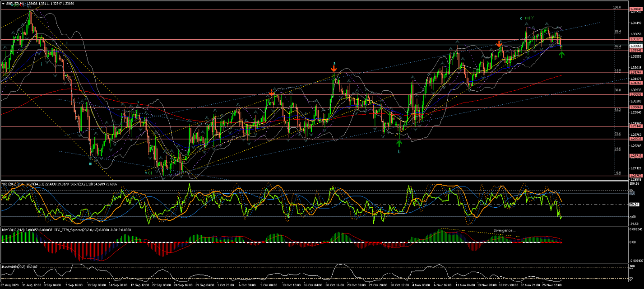Screen dimensions: 644x289
Task: Click the 50.24 level label in stochastic panel
Action: click(634, 205)
